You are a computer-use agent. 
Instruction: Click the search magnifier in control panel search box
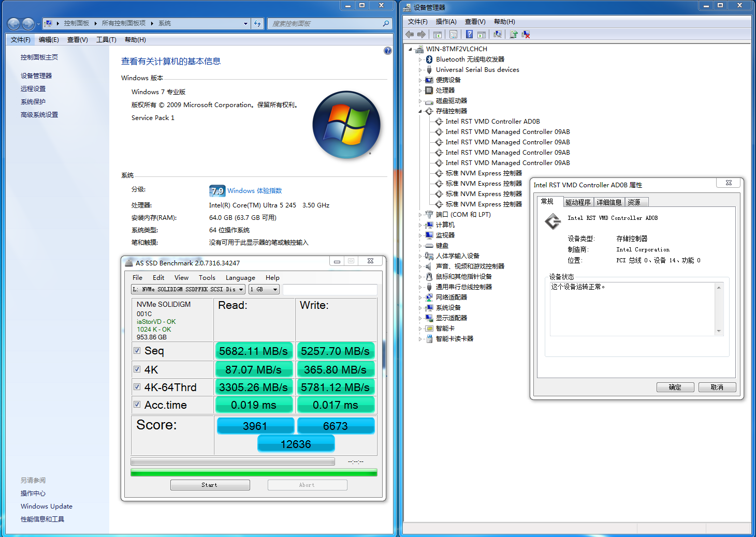pyautogui.click(x=386, y=23)
